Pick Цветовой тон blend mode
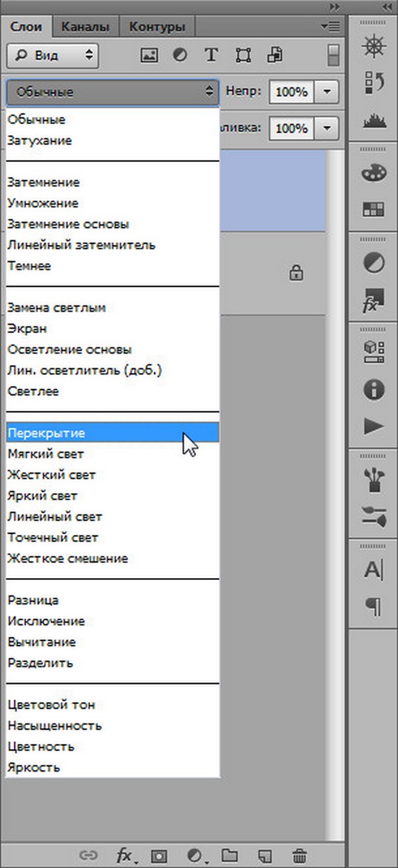The width and height of the screenshot is (398, 868). pyautogui.click(x=112, y=705)
